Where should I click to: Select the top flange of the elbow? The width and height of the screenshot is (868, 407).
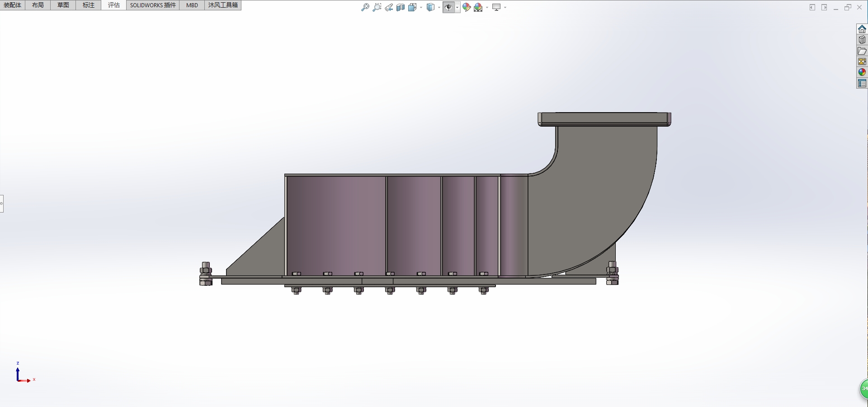(x=604, y=119)
